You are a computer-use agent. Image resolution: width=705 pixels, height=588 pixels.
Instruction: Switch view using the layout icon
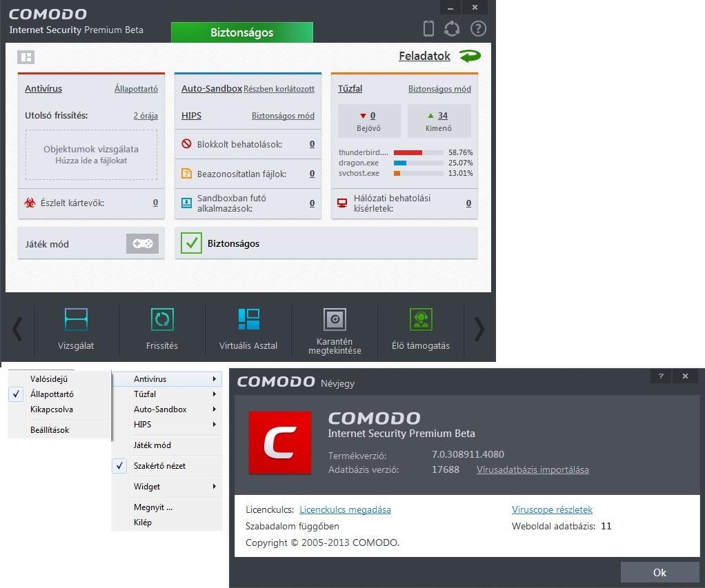[x=26, y=57]
